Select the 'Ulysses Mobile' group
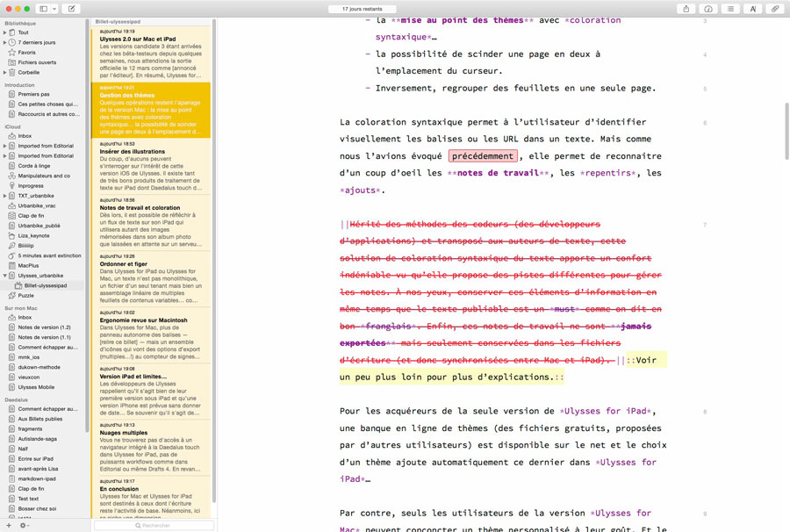Image resolution: width=790 pixels, height=532 pixels. pos(36,387)
